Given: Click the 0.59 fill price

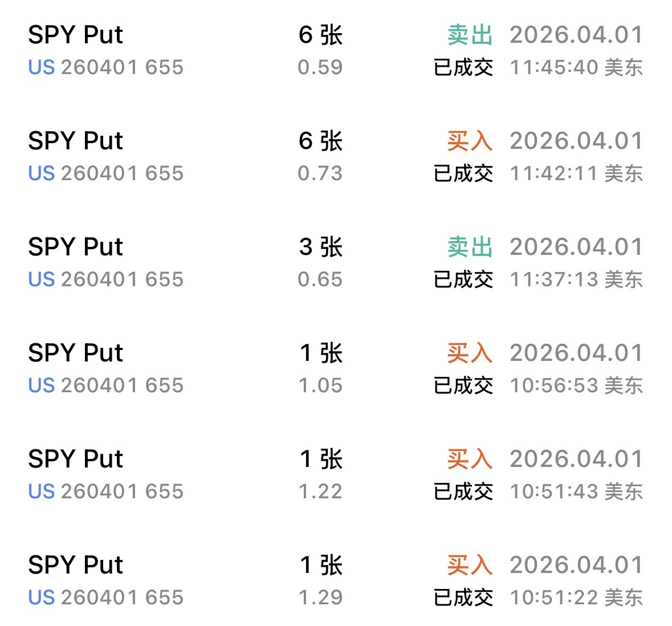Looking at the screenshot, I should tap(320, 67).
